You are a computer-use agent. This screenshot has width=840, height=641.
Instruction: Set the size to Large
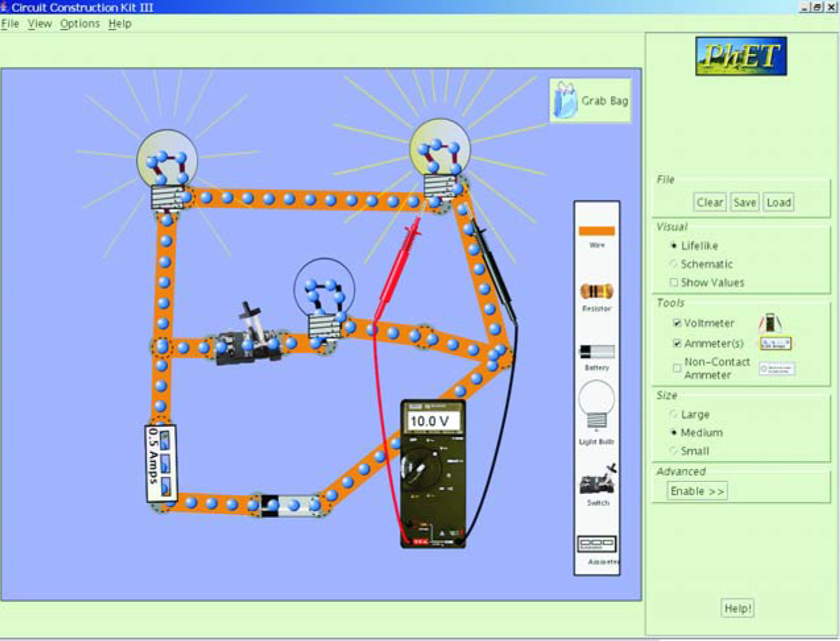pyautogui.click(x=673, y=414)
